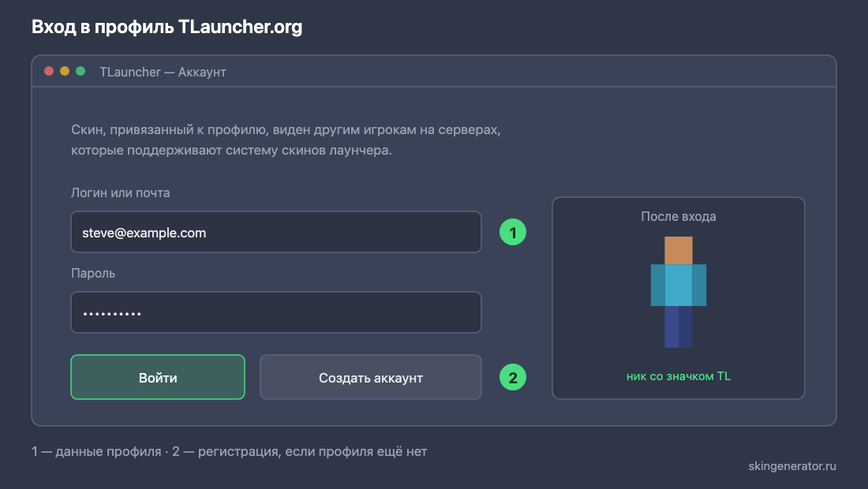Click the Steve skin preview image
The image size is (868, 489).
point(678,292)
